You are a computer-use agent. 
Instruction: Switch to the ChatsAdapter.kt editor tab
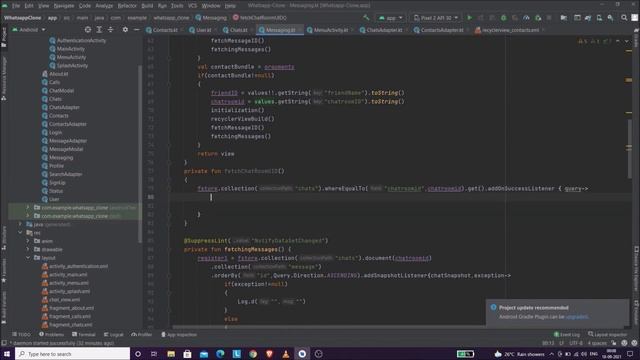(383, 30)
